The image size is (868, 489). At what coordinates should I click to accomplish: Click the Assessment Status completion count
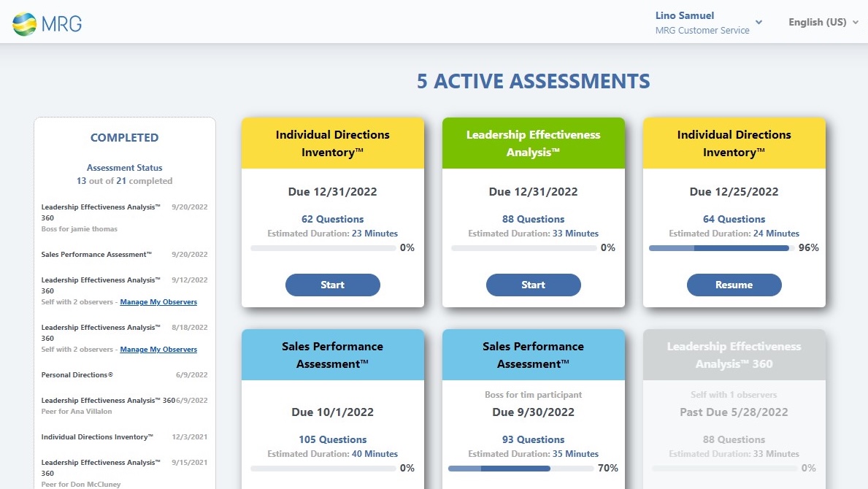[124, 180]
